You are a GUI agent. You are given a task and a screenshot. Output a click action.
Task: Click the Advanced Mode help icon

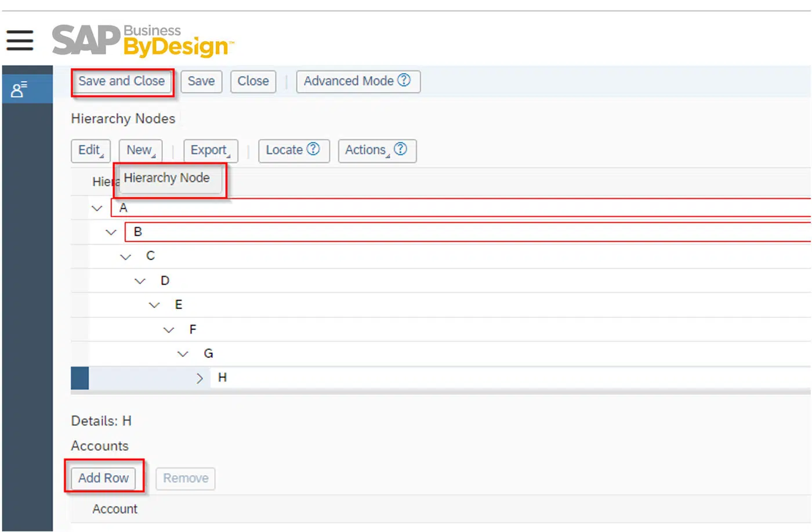click(404, 80)
